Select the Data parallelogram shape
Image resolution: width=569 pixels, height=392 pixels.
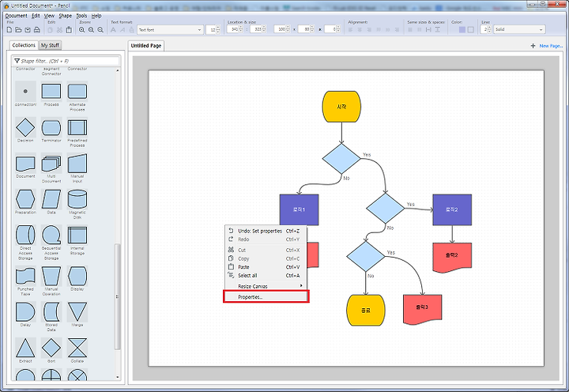coord(51,199)
